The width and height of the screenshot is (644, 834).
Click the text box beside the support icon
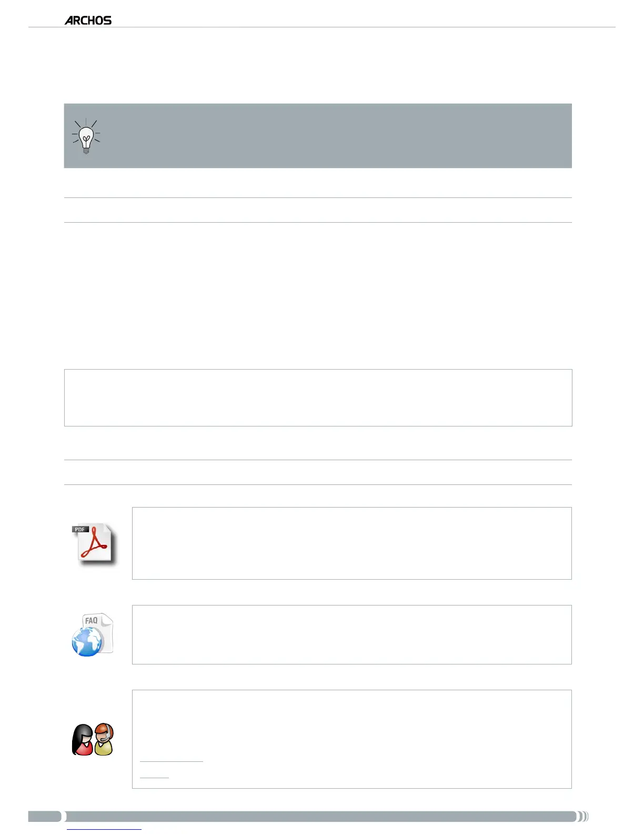(351, 727)
